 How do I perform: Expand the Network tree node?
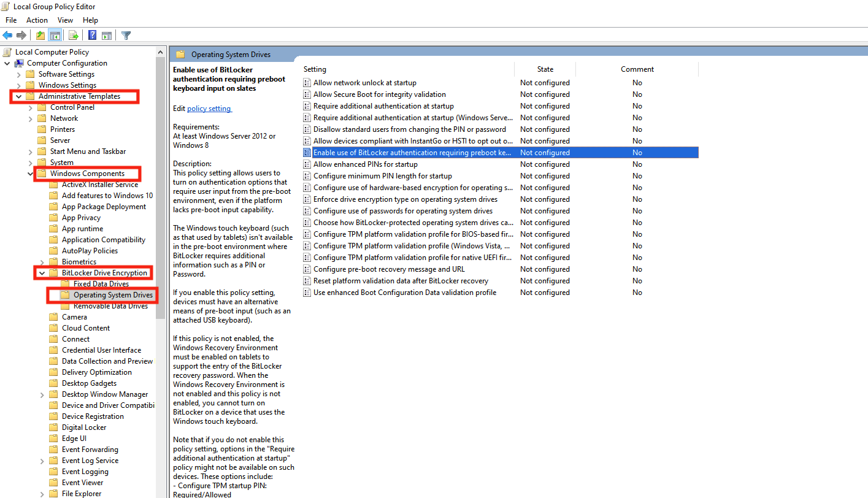30,118
